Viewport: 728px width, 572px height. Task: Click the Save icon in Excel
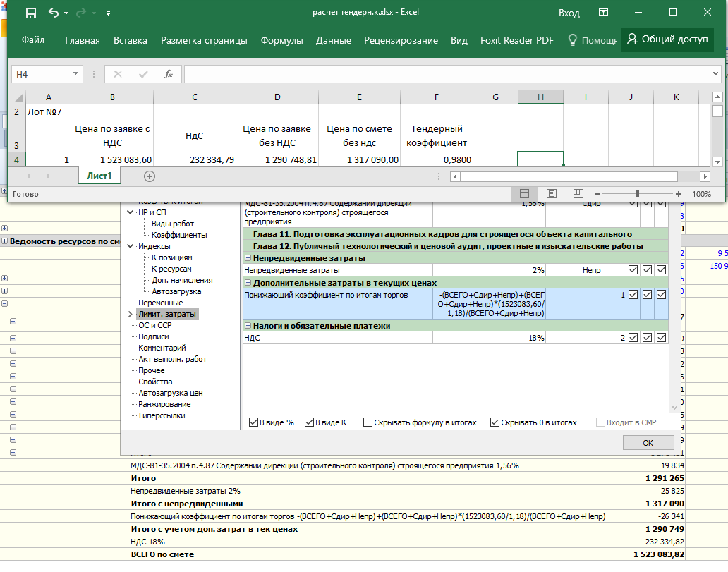[31, 13]
